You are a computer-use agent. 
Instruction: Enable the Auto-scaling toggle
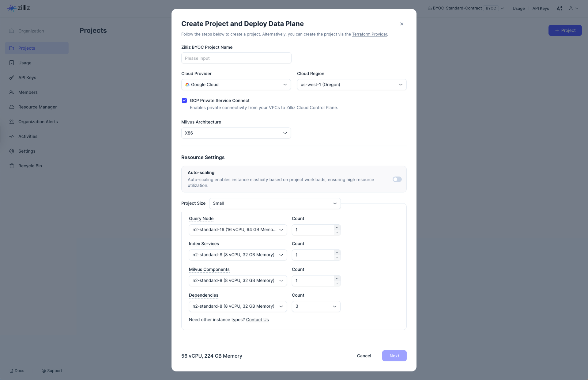click(x=397, y=179)
